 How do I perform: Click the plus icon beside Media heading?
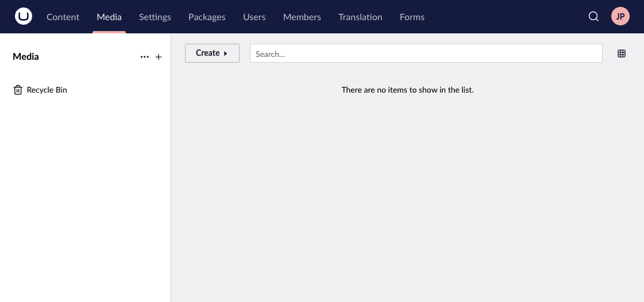(x=159, y=57)
